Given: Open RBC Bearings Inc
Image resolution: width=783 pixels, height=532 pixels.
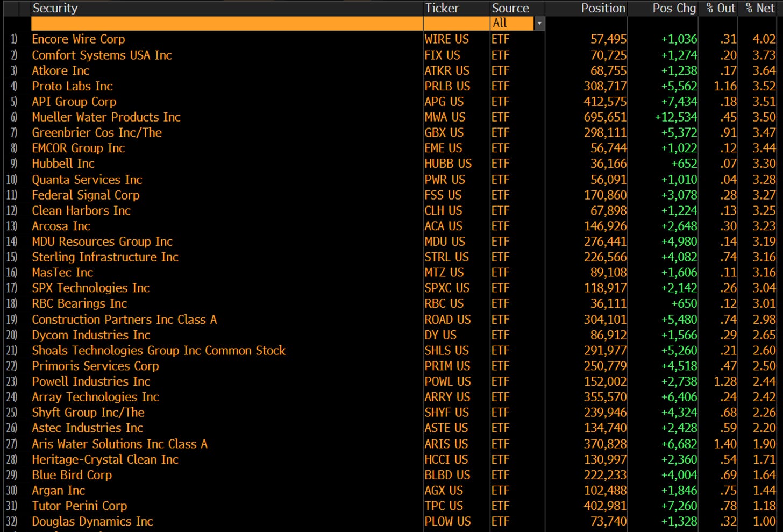Looking at the screenshot, I should tap(80, 304).
